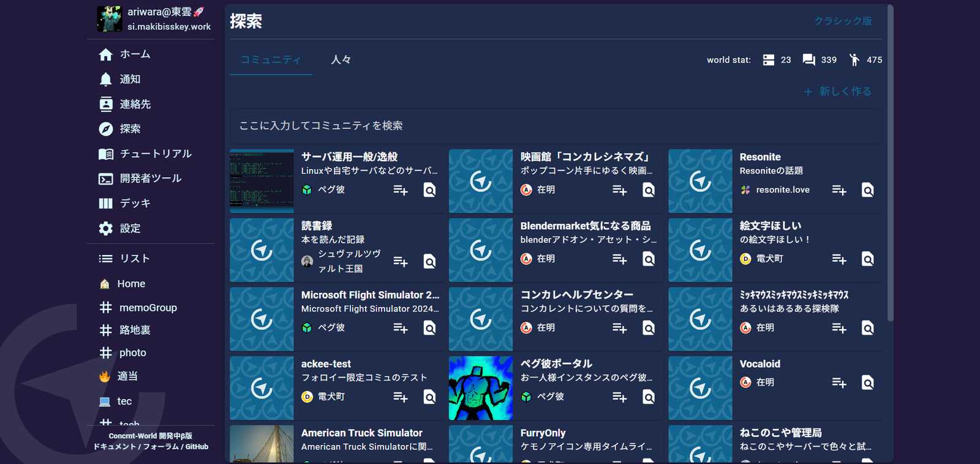Preview the Blendermarket気になる商品 community
This screenshot has width=980, height=464.
(x=649, y=259)
